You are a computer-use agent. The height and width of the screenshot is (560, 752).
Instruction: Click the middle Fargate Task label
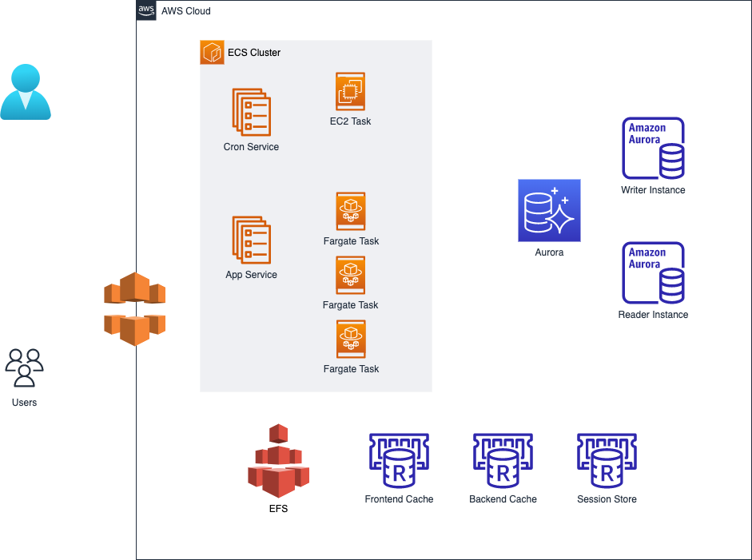click(350, 304)
